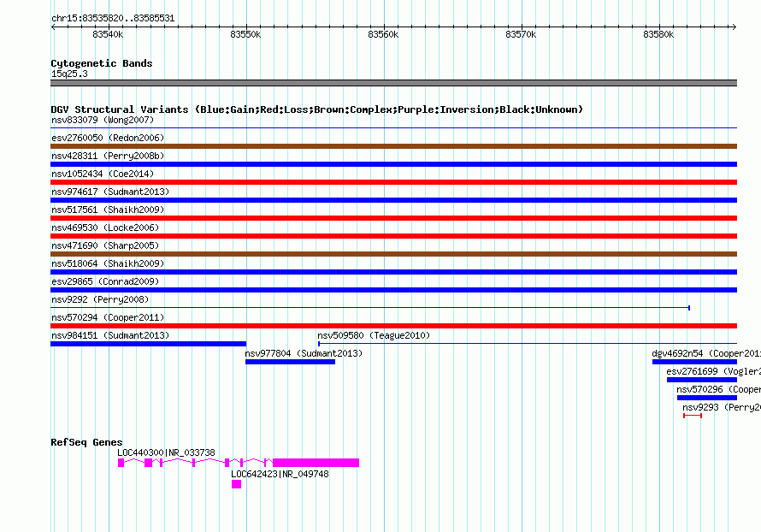Click the LOC440300|NR_033738 gene label

click(x=166, y=452)
